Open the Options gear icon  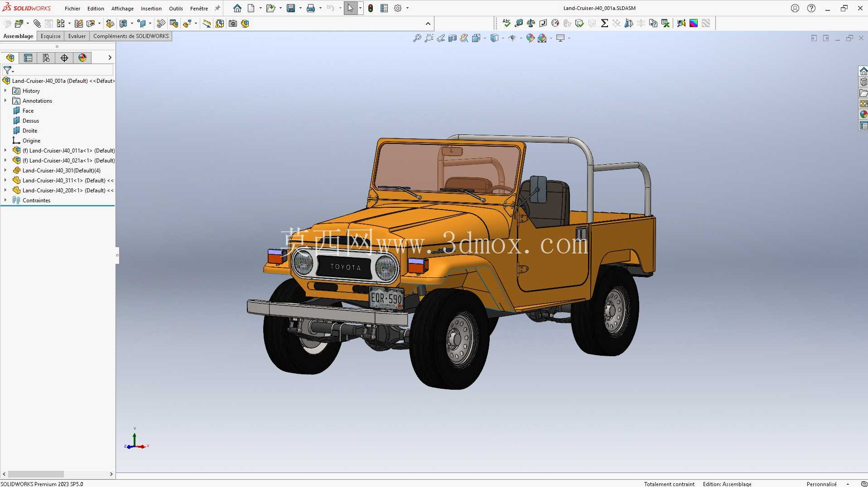pyautogui.click(x=398, y=8)
